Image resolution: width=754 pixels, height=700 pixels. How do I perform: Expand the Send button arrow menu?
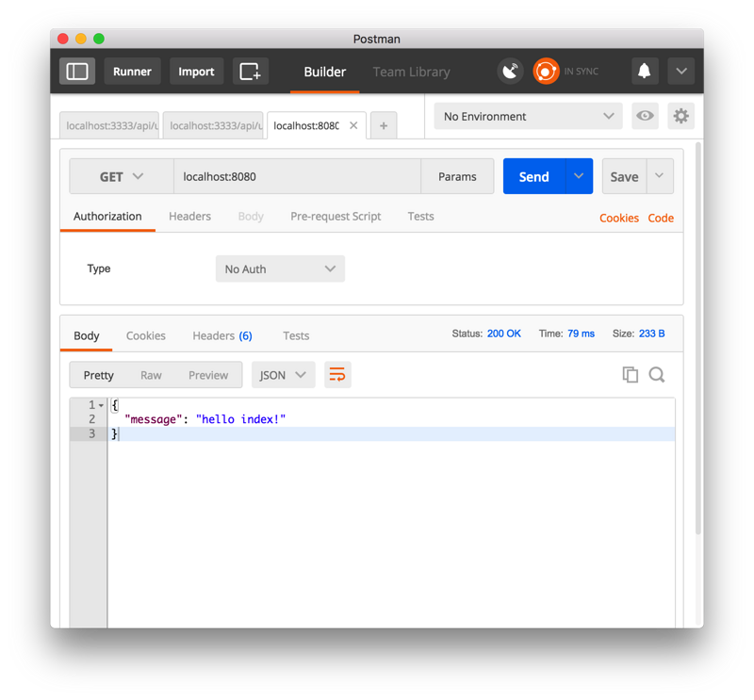579,176
